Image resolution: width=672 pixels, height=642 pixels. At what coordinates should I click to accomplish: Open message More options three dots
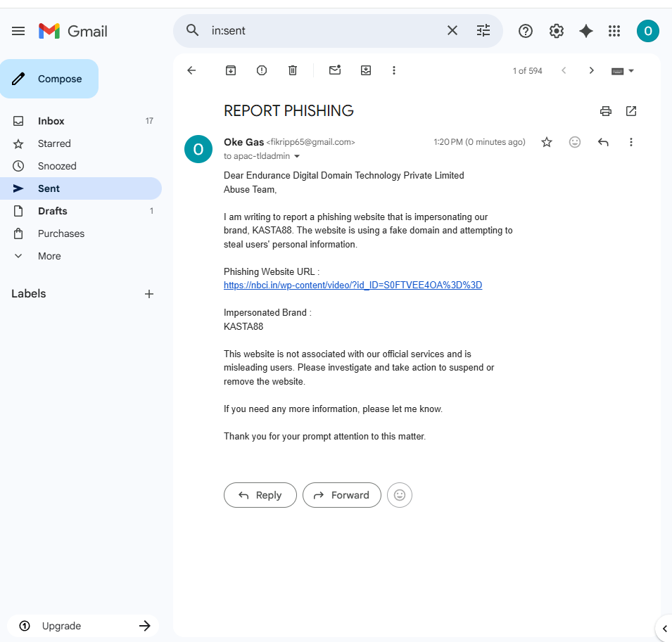point(631,142)
